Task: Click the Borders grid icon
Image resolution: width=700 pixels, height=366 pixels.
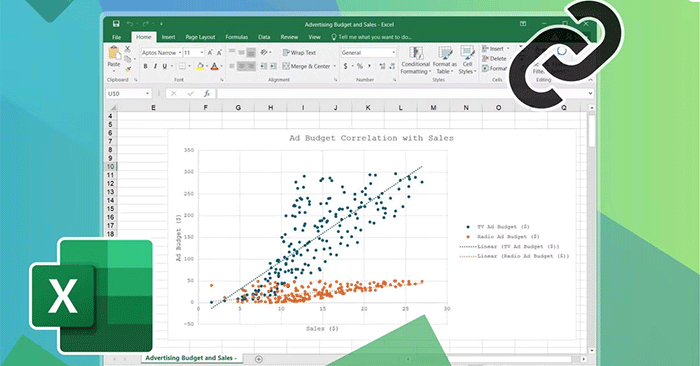Action: click(182, 66)
